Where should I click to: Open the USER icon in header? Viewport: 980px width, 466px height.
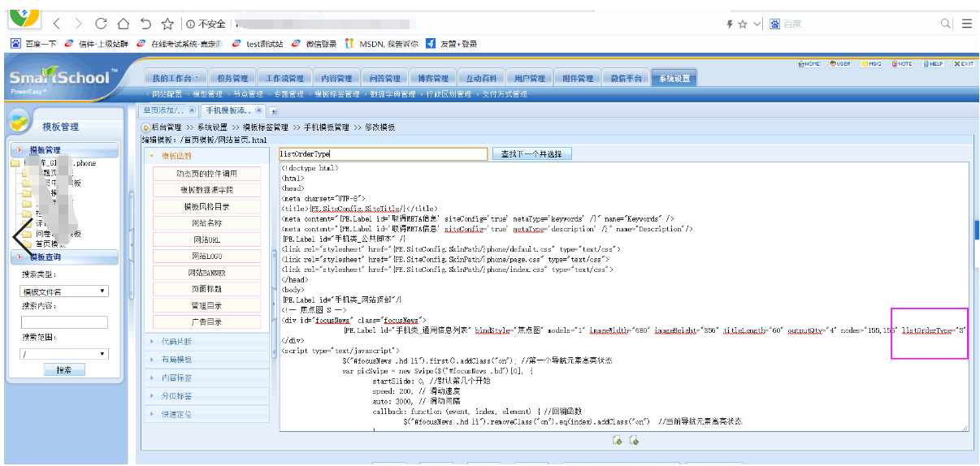(840, 63)
